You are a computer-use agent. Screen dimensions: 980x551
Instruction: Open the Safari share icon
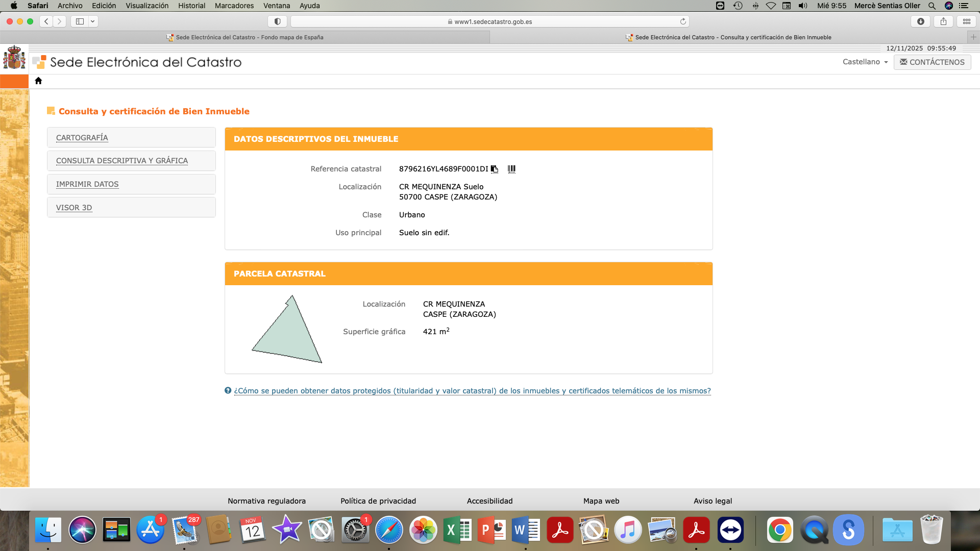coord(943,21)
